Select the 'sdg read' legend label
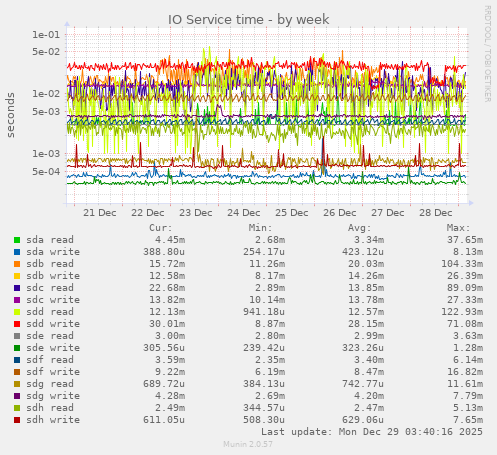The height and width of the screenshot is (455, 497). coord(50,384)
